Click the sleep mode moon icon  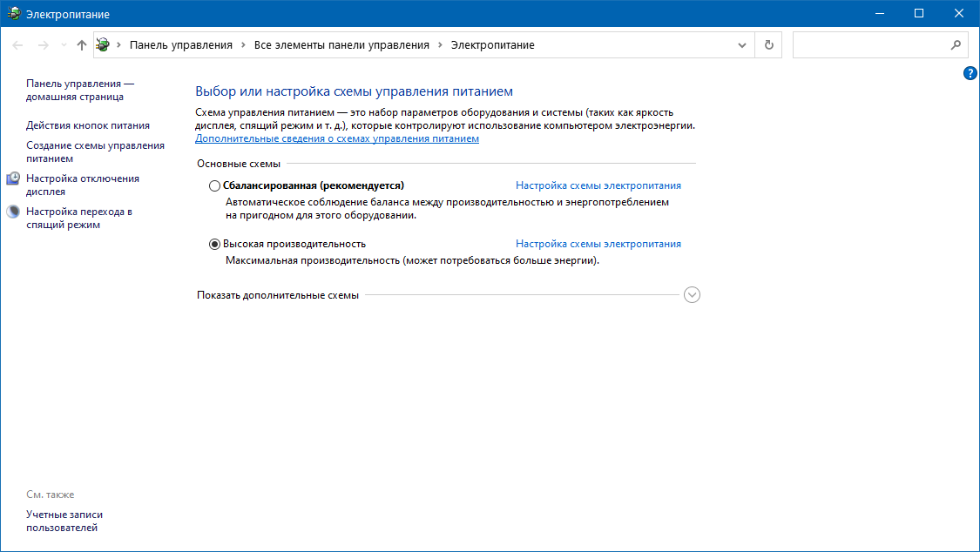[x=13, y=212]
